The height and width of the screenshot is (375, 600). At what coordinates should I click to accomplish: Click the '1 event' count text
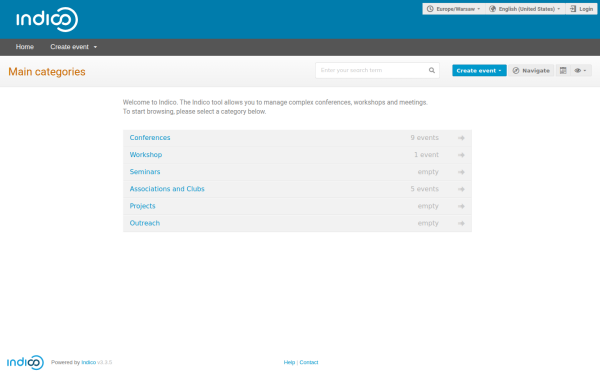point(426,155)
